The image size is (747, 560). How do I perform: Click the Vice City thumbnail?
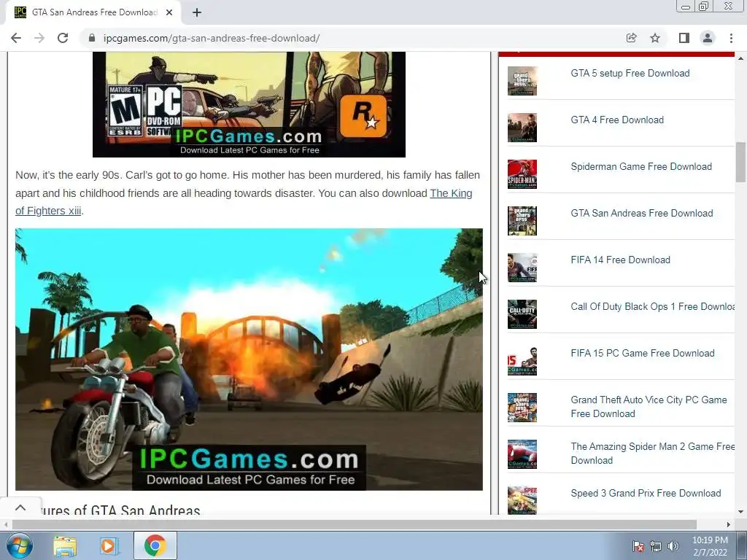(x=522, y=408)
